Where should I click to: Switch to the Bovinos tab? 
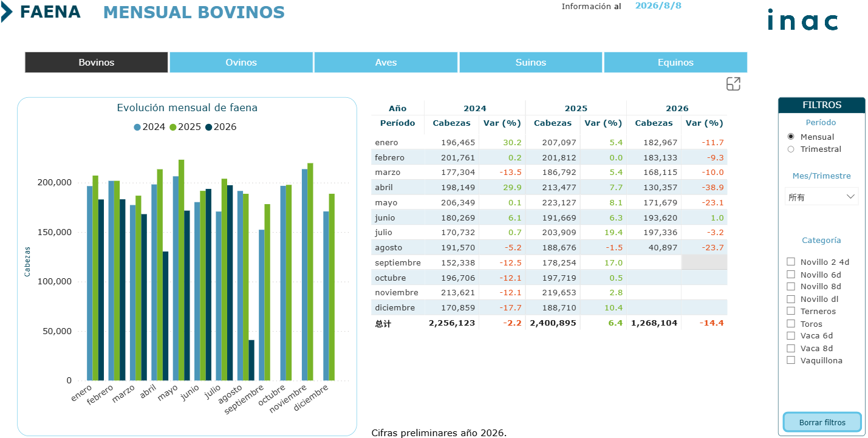(96, 63)
